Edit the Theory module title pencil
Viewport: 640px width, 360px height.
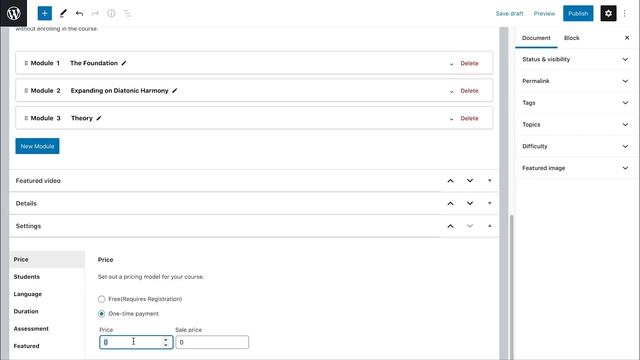tap(99, 118)
